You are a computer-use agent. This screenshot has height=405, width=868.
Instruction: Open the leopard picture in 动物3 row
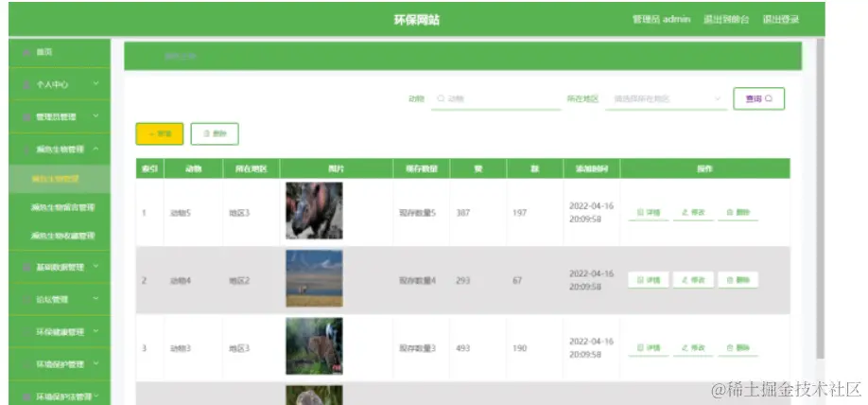pos(315,345)
